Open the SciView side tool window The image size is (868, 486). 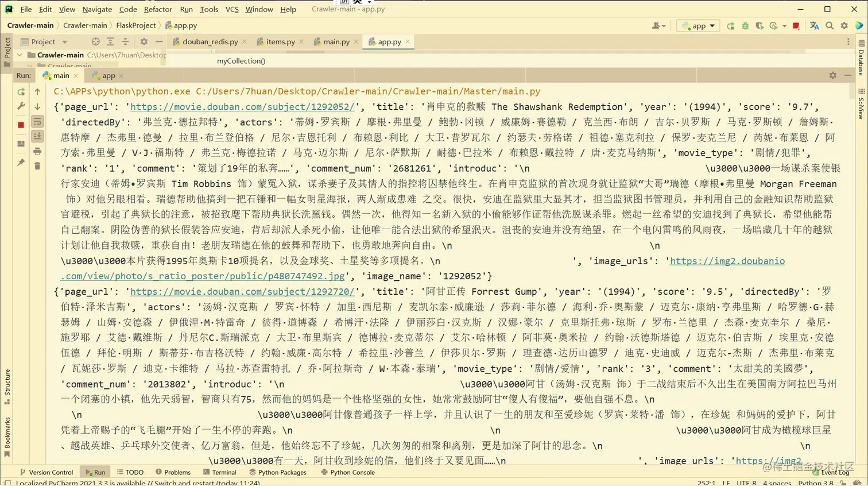point(861,103)
